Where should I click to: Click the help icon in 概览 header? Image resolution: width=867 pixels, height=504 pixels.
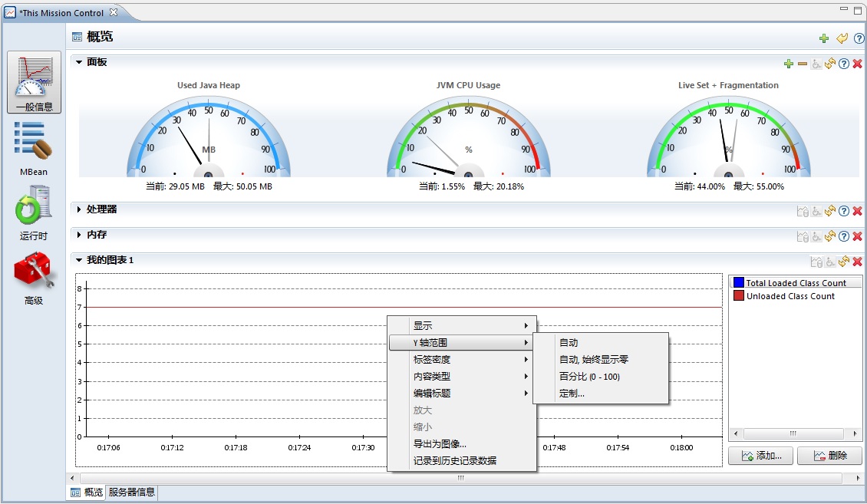point(859,38)
